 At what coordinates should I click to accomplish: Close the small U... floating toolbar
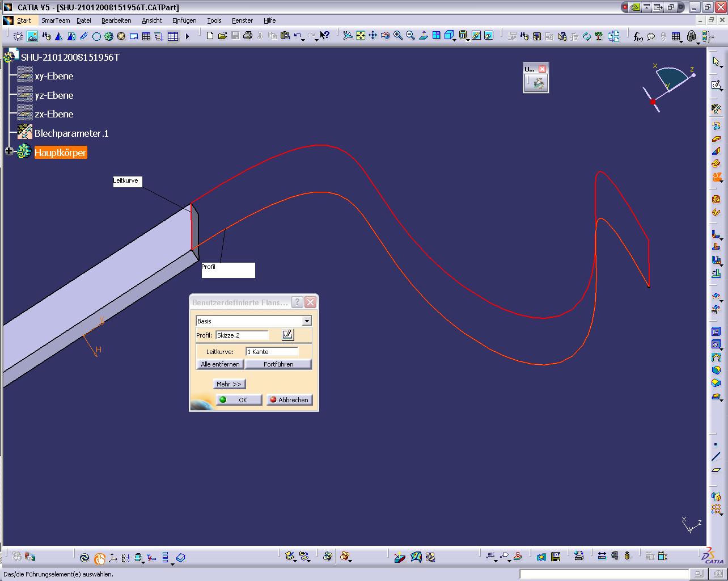(x=542, y=69)
